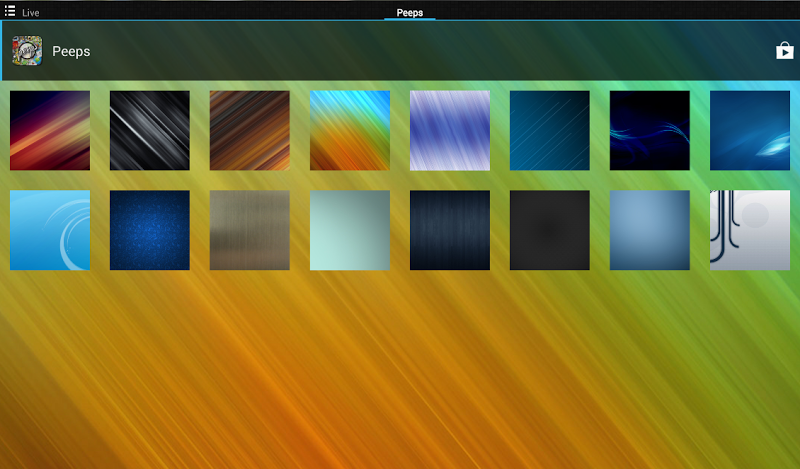Select the Peeps tab at top center
Image resolution: width=800 pixels, height=469 pixels.
click(x=409, y=13)
